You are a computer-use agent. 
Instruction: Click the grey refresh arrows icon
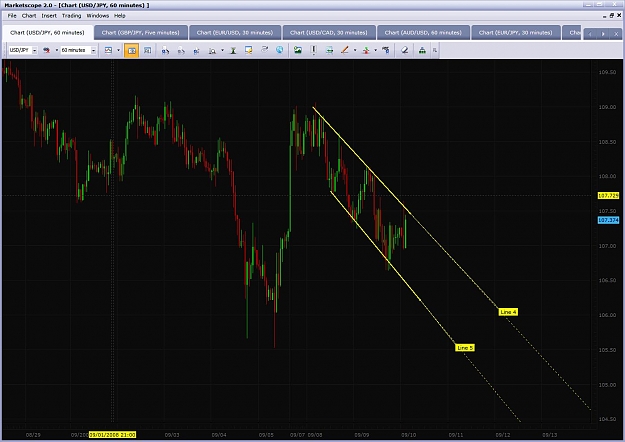[264, 50]
